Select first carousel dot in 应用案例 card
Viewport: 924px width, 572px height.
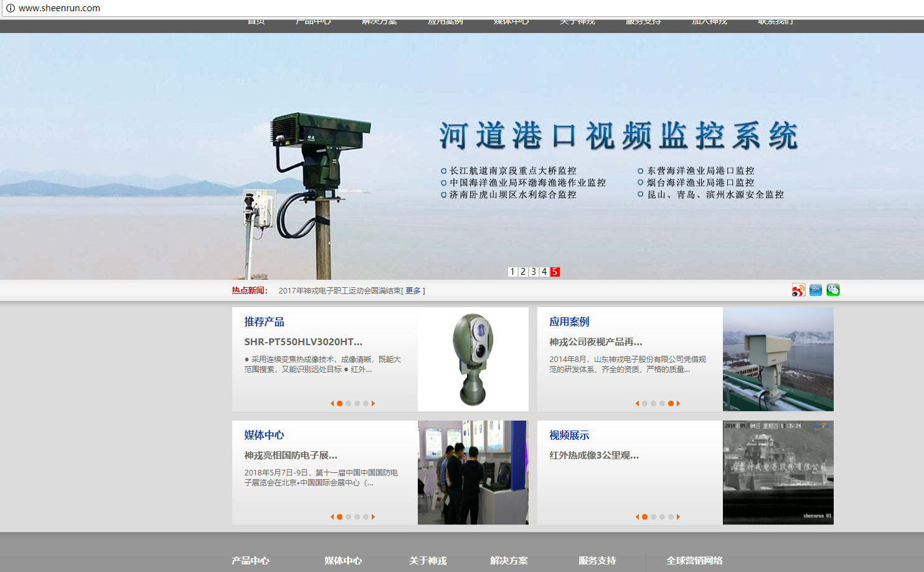[644, 404]
